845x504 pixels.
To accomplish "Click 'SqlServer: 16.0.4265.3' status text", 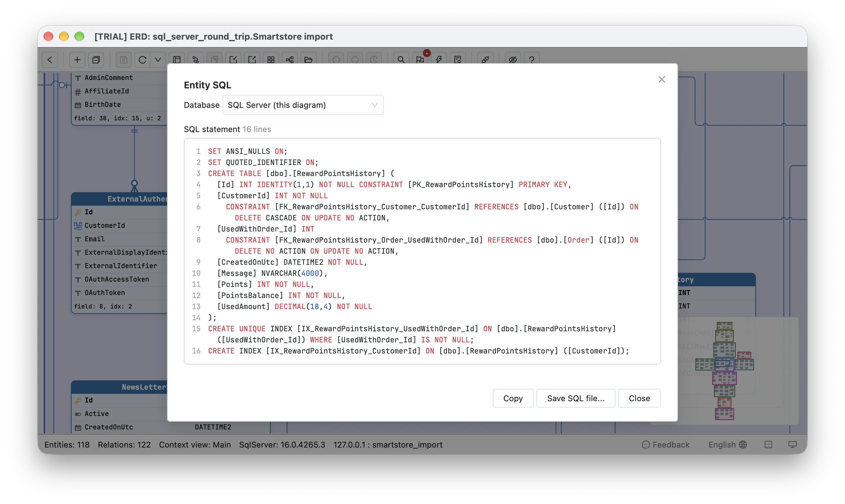I will 282,445.
